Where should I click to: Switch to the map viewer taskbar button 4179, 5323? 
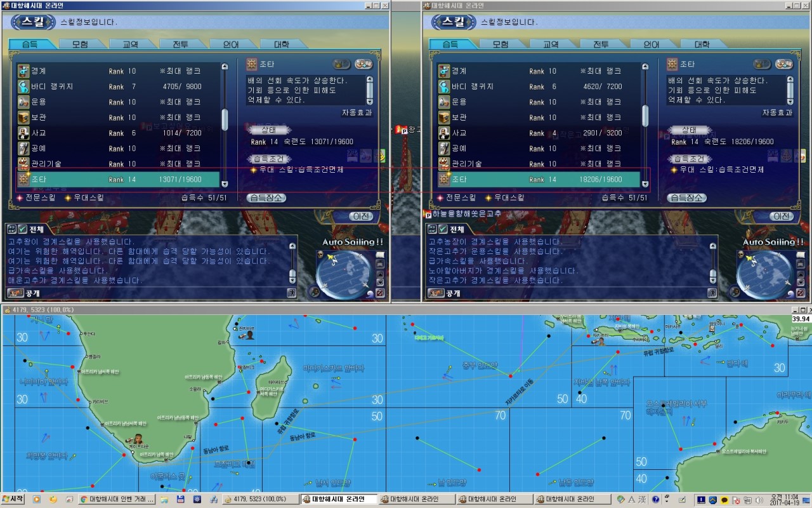tap(260, 500)
